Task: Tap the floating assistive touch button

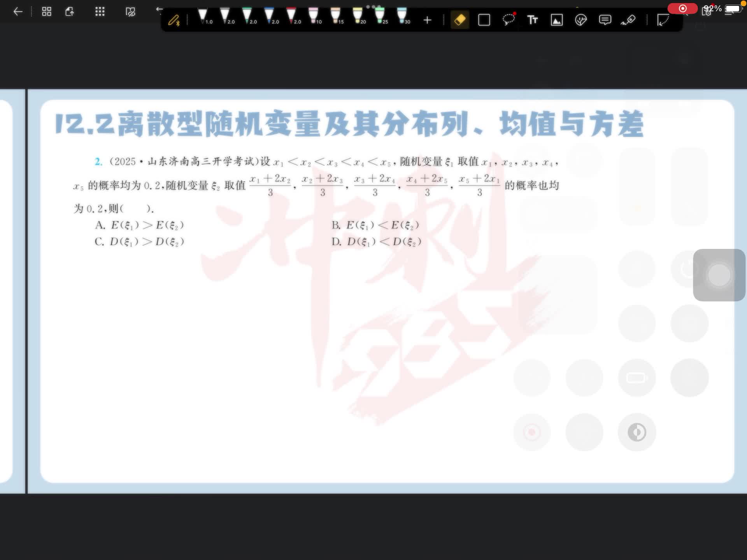Action: point(719,275)
